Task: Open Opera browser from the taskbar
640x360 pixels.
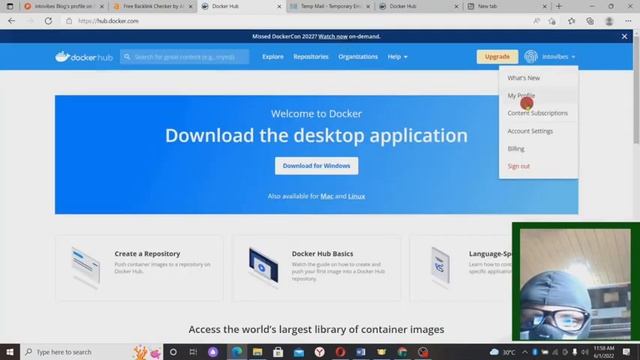Action: [x=340, y=352]
